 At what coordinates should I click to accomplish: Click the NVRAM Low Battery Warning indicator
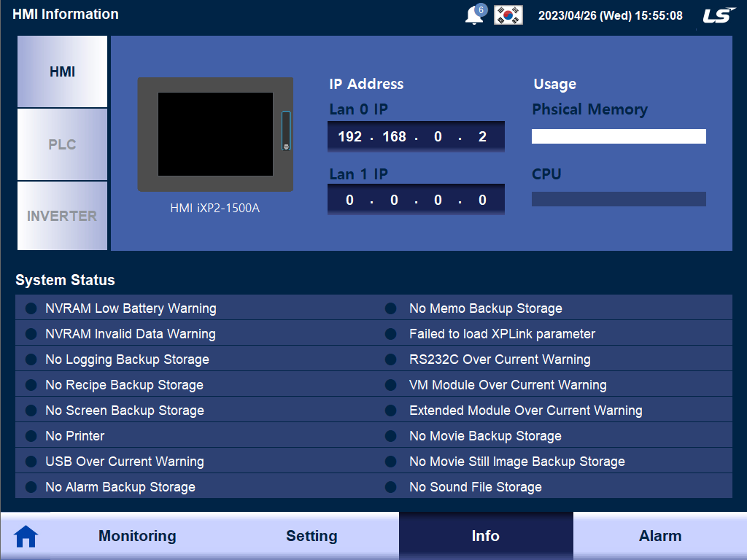(30, 308)
